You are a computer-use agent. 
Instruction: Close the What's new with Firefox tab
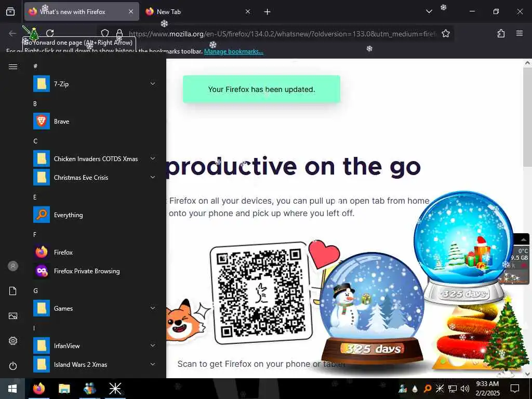[131, 11]
